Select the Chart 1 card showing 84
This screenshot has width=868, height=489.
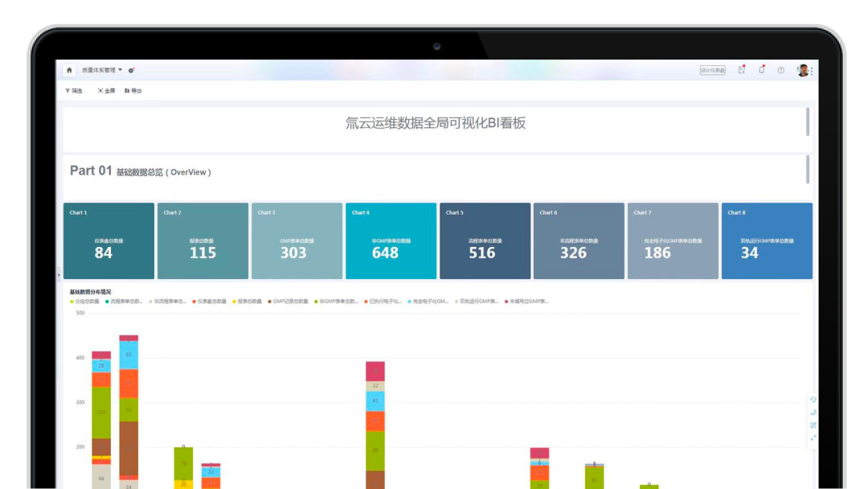(109, 241)
